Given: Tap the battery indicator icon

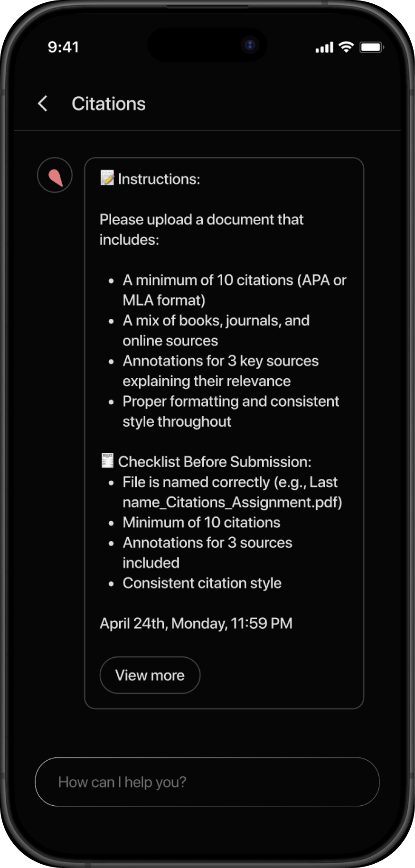Looking at the screenshot, I should coord(372,47).
